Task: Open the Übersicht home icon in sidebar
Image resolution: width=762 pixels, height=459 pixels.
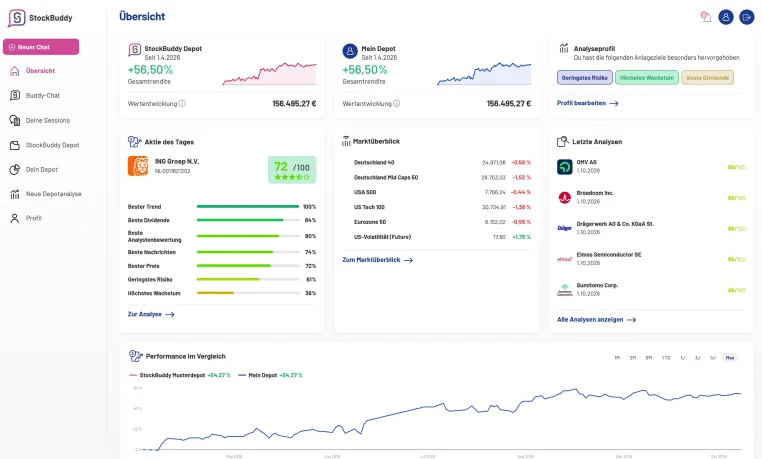Action: [x=15, y=71]
